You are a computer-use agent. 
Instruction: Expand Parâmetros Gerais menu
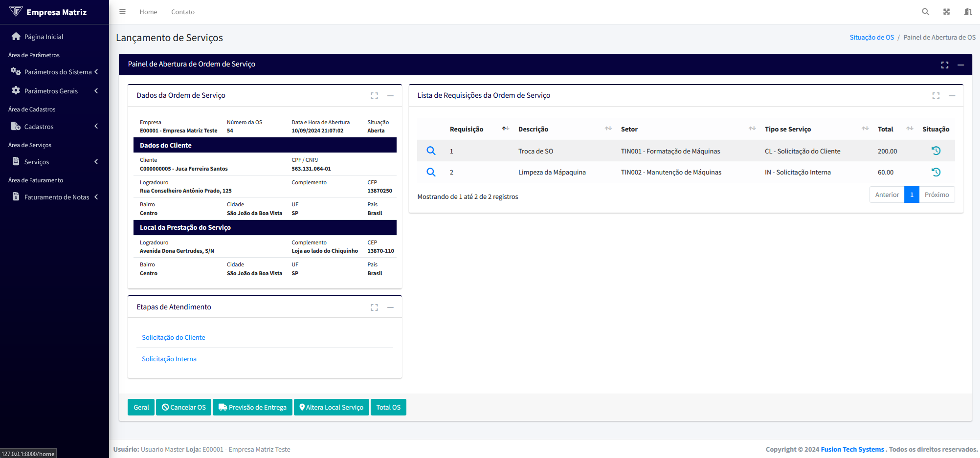(x=54, y=91)
